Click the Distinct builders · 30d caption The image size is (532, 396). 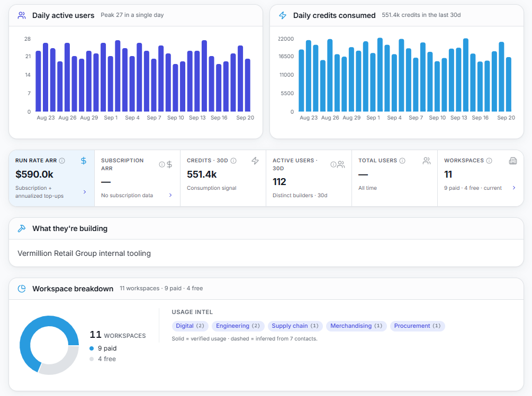300,196
